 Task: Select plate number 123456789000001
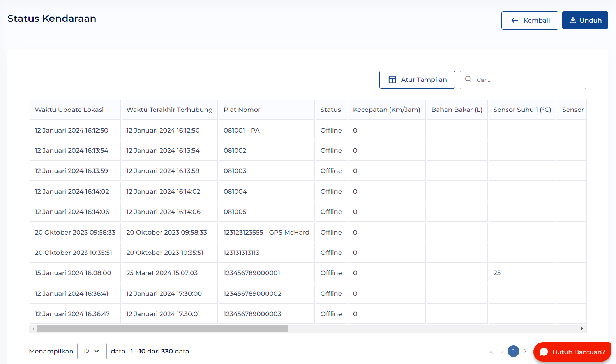click(252, 273)
